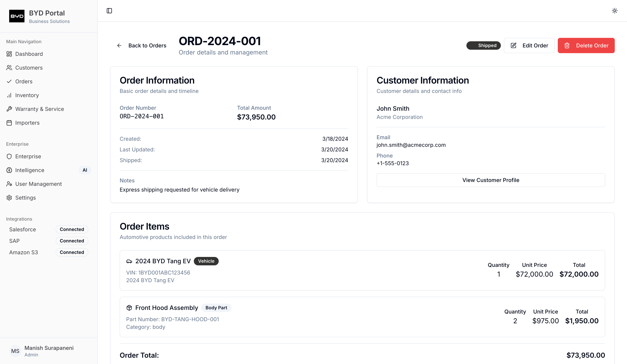Click the car icon beside 2024 BYD Tang EV
The image size is (627, 364).
pyautogui.click(x=129, y=261)
